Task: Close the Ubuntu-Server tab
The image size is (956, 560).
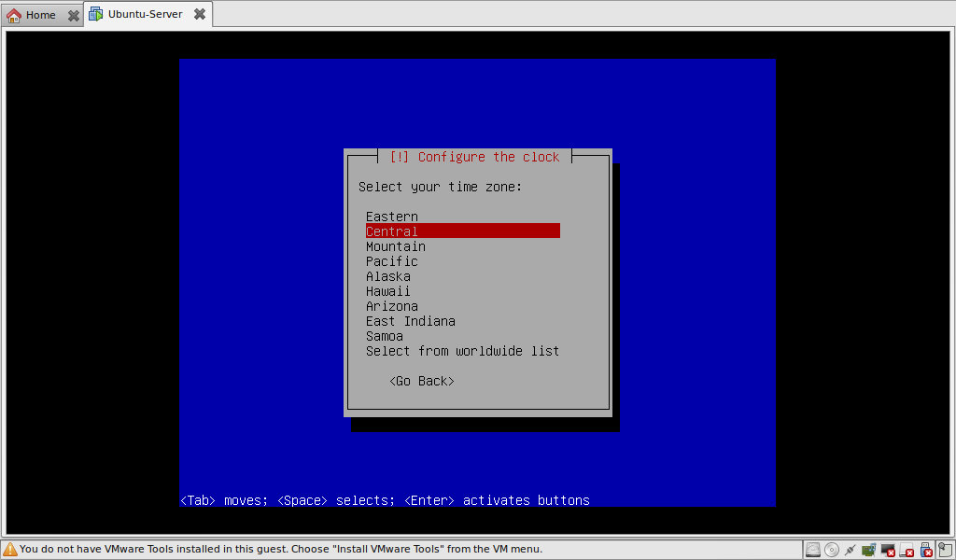Action: coord(200,14)
